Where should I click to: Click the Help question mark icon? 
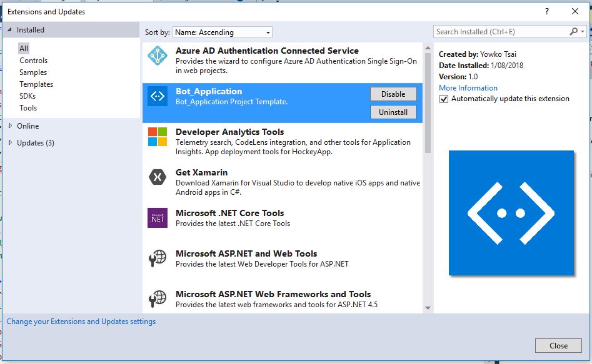pyautogui.click(x=547, y=11)
